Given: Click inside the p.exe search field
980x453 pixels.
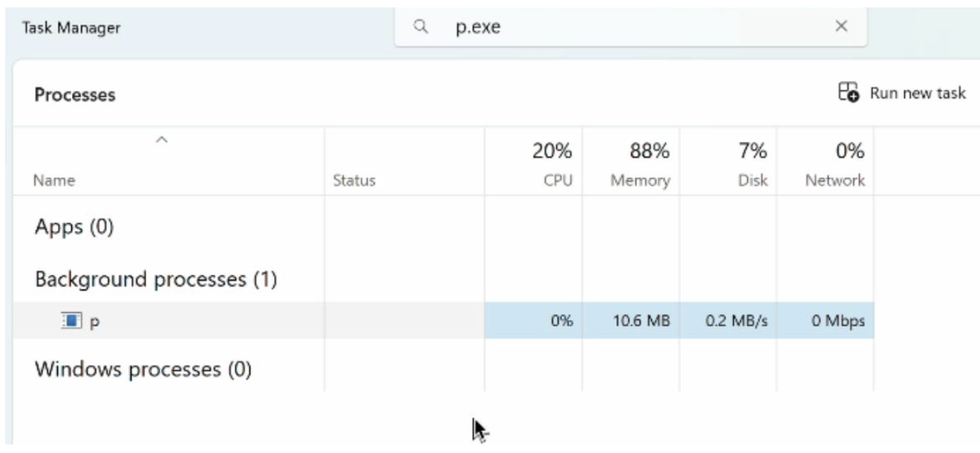Looking at the screenshot, I should click(x=631, y=27).
